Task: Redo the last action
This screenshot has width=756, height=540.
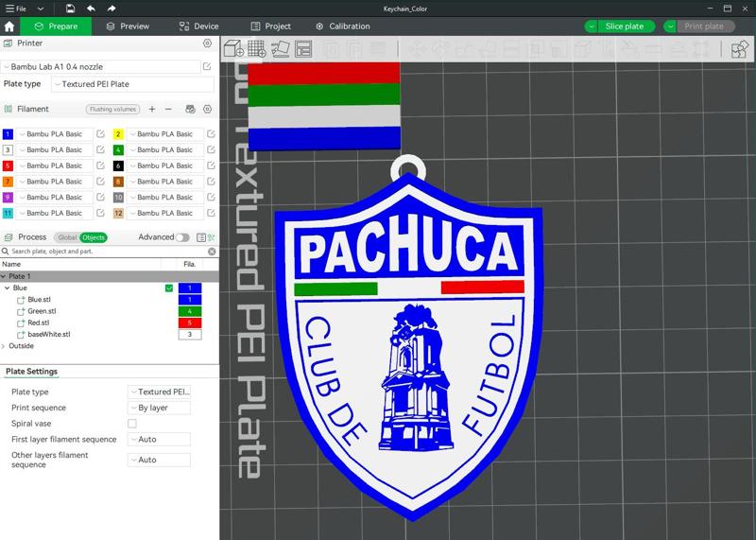Action: [112, 9]
